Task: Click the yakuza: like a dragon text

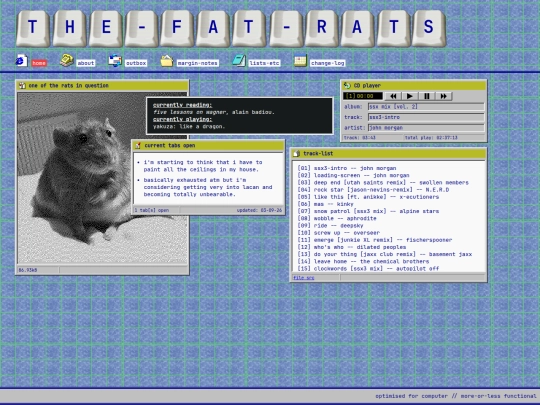Action: click(189, 126)
